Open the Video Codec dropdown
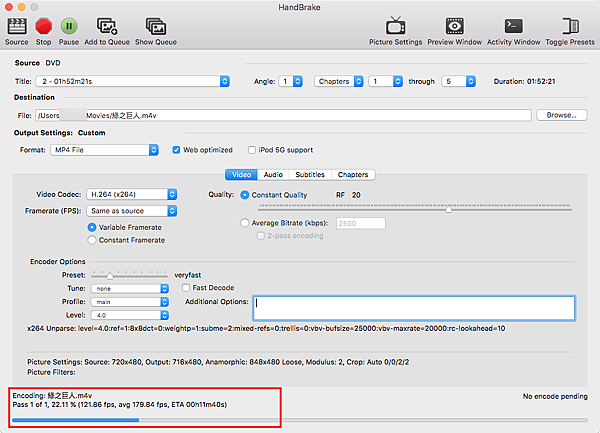The image size is (600, 433). (132, 194)
